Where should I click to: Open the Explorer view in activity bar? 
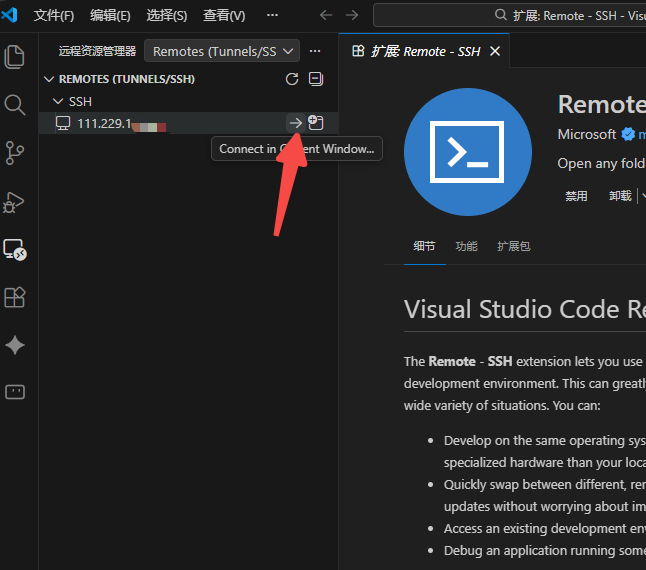pyautogui.click(x=15, y=57)
